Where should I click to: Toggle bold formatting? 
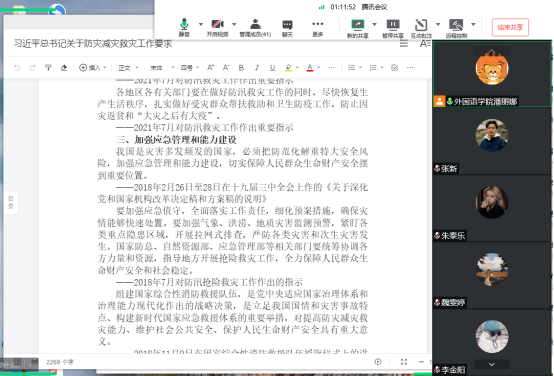[x=241, y=67]
